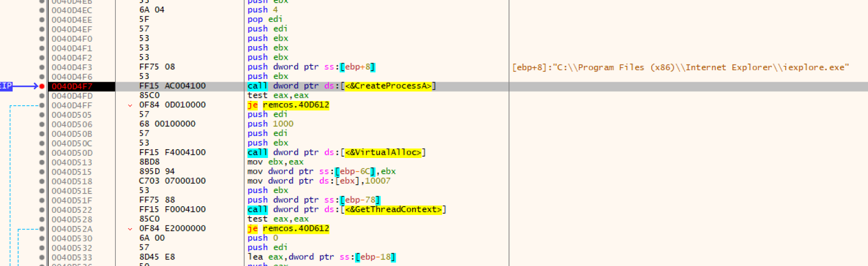The image size is (868, 266).
Task: Toggle breakpoint dot beside 0040D530
Action: point(42,238)
